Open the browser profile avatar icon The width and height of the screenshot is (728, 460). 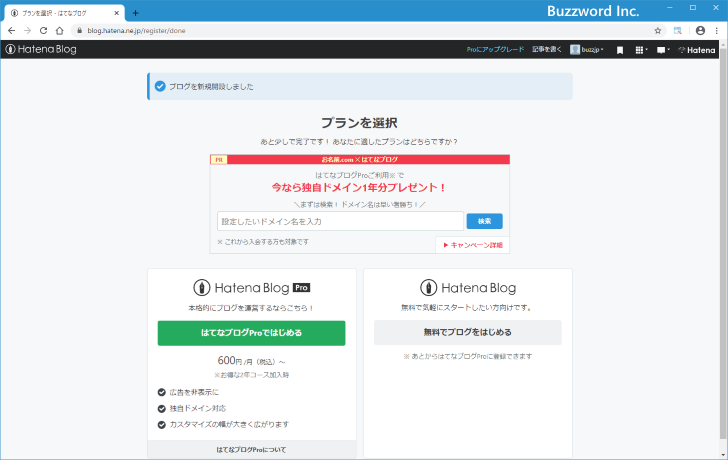point(700,31)
